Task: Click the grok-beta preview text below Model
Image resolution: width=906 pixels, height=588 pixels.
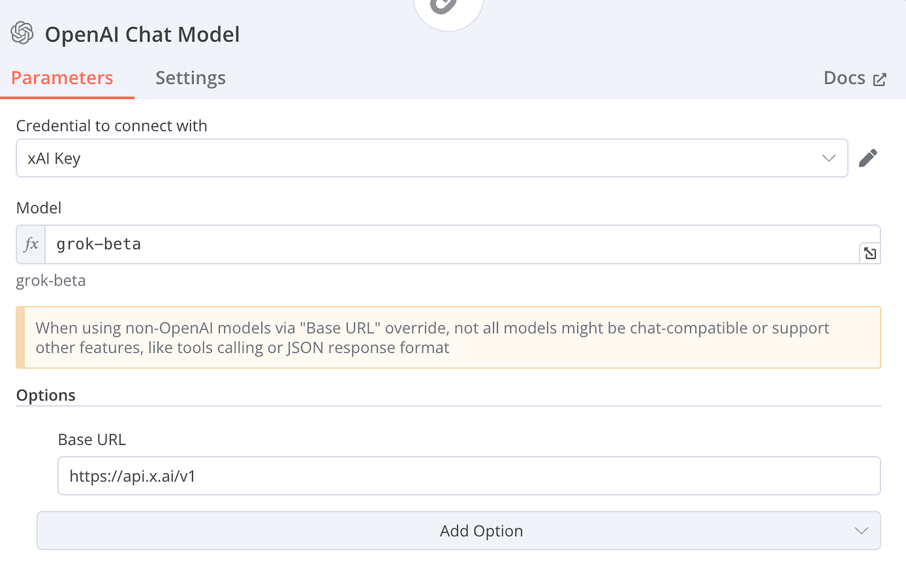Action: (x=51, y=280)
